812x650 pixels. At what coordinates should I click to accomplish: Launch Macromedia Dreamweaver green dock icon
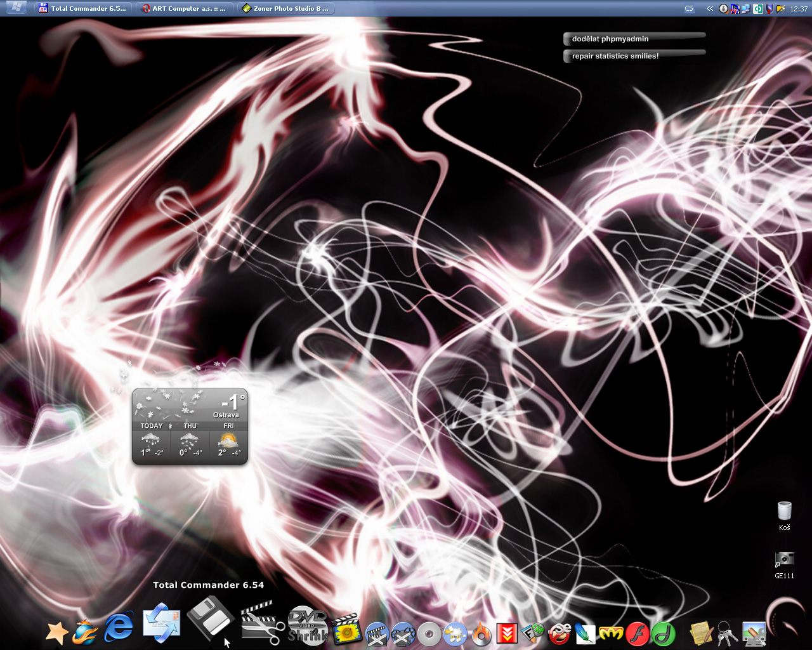click(x=664, y=633)
